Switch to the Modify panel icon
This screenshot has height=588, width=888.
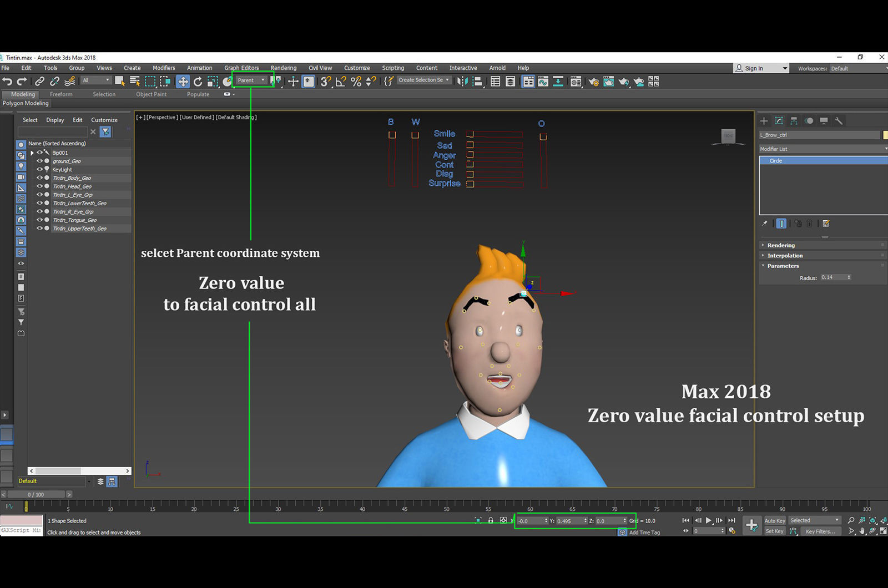tap(779, 121)
